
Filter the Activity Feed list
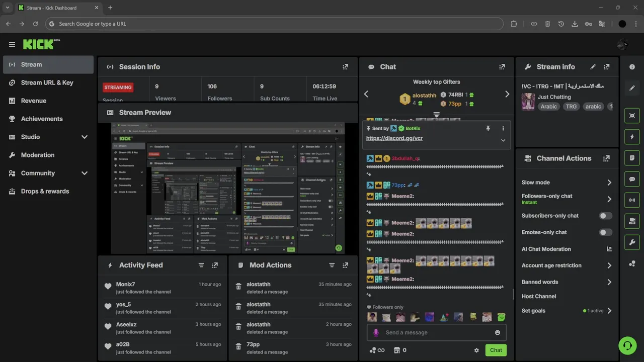201,265
